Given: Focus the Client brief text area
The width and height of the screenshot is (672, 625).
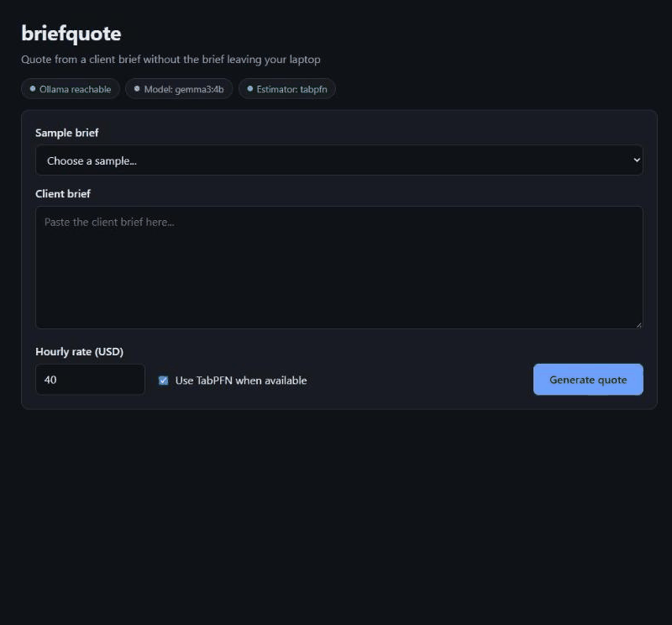Looking at the screenshot, I should tap(339, 268).
